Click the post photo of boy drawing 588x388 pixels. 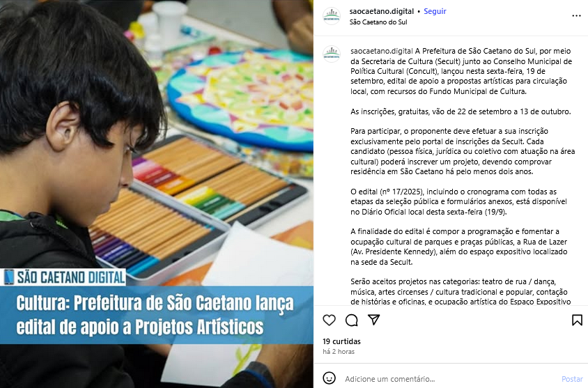(156, 150)
